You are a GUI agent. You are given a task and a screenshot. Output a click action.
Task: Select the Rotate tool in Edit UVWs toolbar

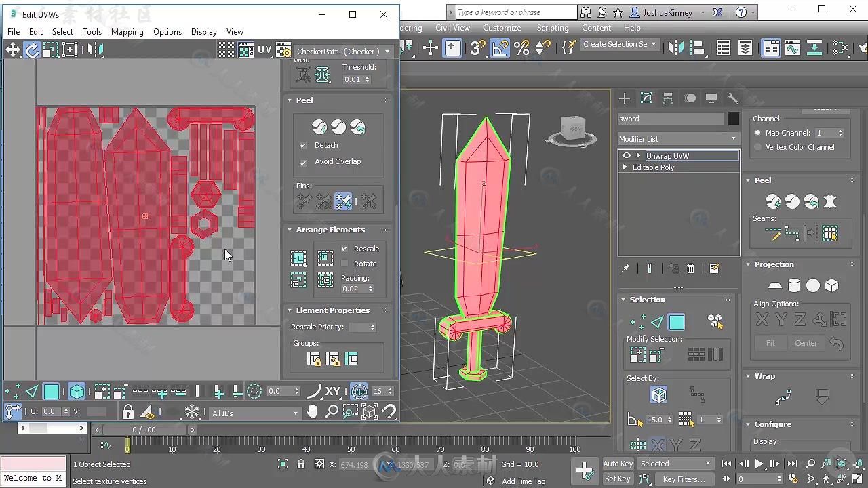32,49
